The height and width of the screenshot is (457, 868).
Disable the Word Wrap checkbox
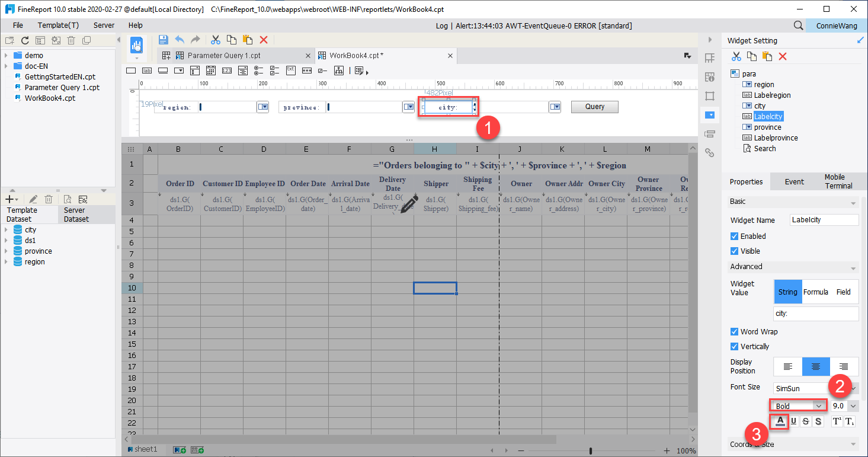point(734,331)
